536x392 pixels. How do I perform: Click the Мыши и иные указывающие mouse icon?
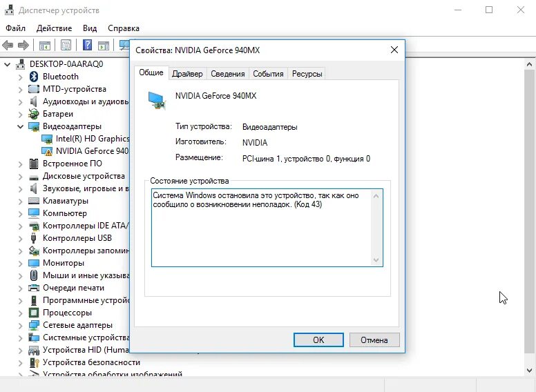coord(33,275)
